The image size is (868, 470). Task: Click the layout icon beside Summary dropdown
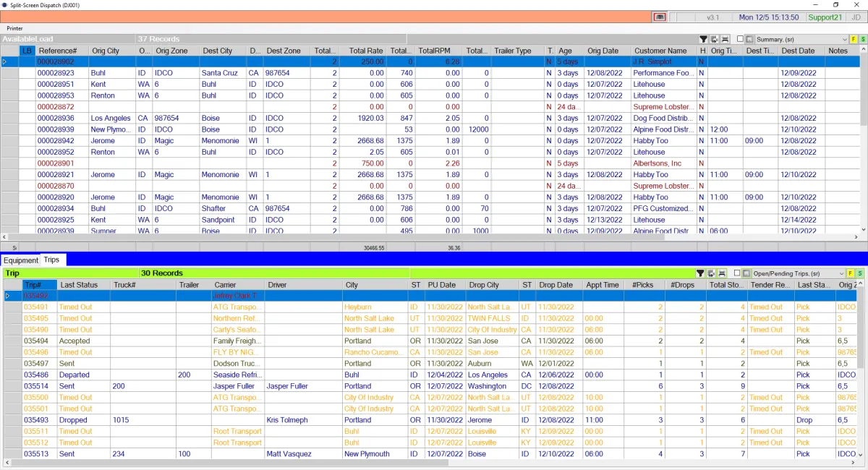749,39
